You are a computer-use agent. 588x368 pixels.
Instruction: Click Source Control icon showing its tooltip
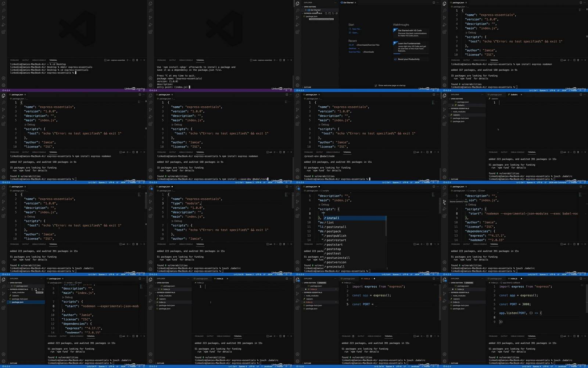pos(444,202)
